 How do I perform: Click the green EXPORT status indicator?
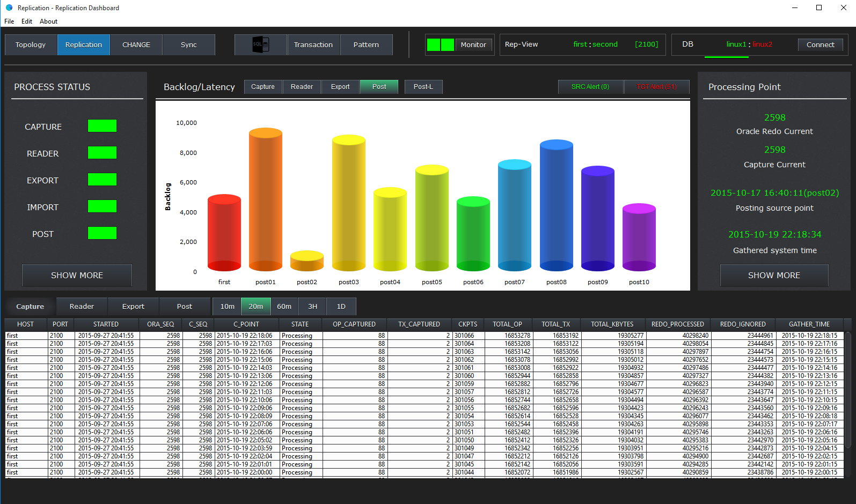(102, 180)
